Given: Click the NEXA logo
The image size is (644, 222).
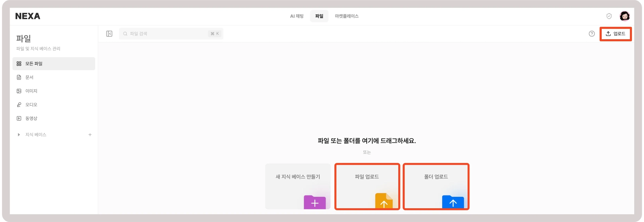Looking at the screenshot, I should [28, 16].
